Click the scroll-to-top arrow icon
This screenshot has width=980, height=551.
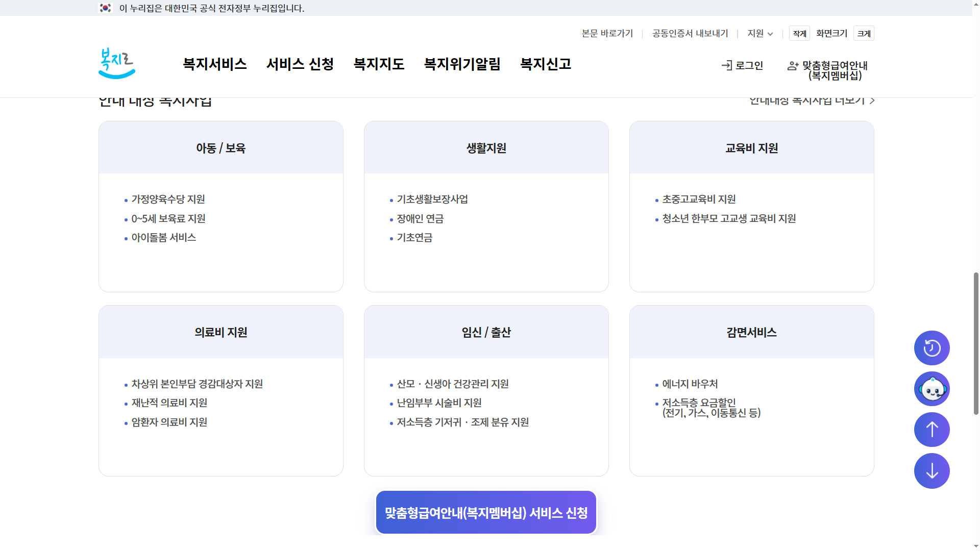[x=932, y=430]
